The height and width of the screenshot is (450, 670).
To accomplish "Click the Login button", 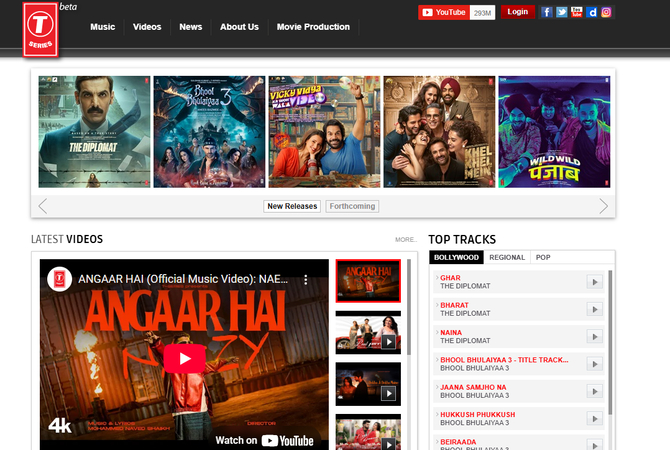I will (x=517, y=12).
